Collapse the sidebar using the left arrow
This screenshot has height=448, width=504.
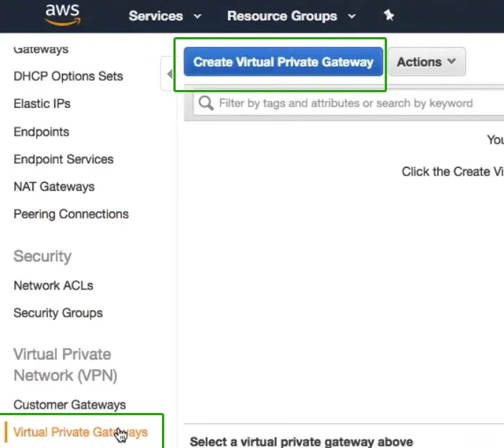pyautogui.click(x=169, y=74)
